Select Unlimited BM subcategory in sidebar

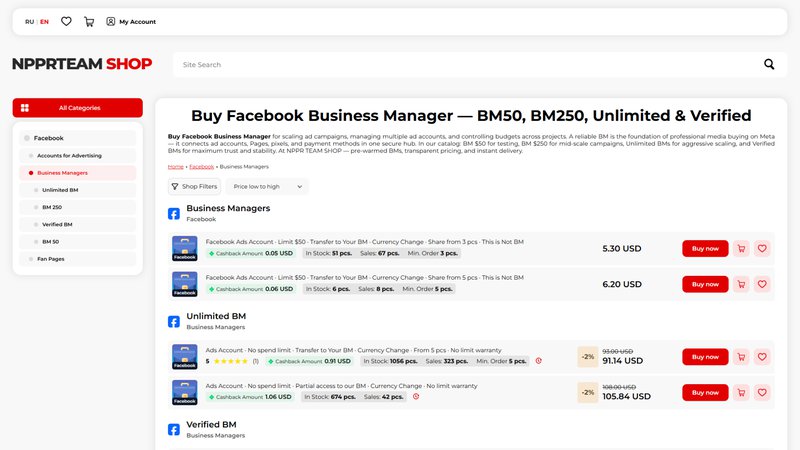tap(78, 190)
